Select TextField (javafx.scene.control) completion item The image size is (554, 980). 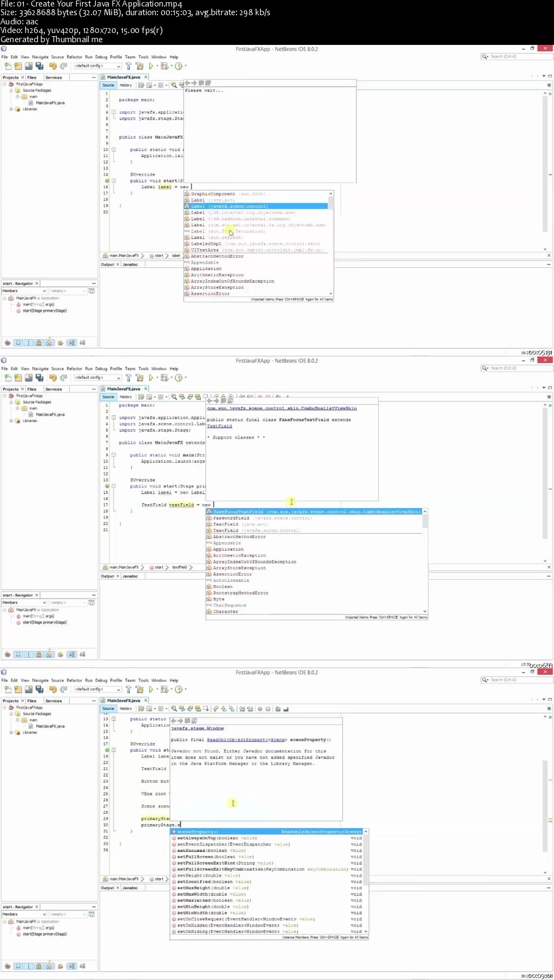click(314, 530)
